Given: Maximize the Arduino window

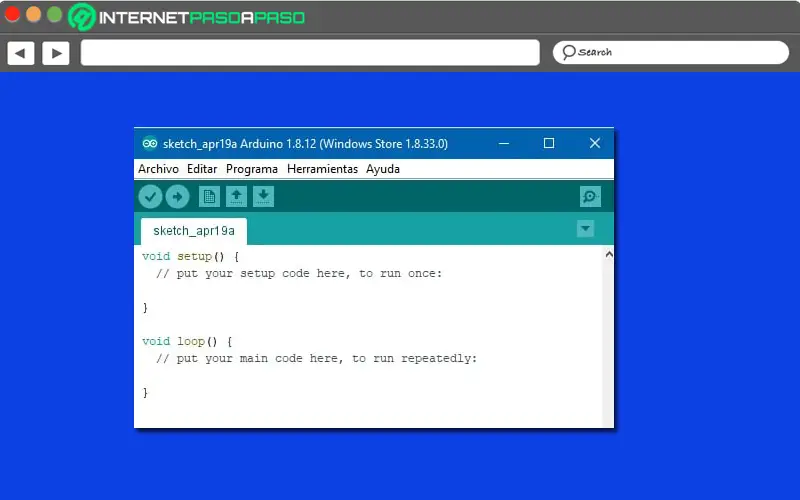Looking at the screenshot, I should 549,143.
